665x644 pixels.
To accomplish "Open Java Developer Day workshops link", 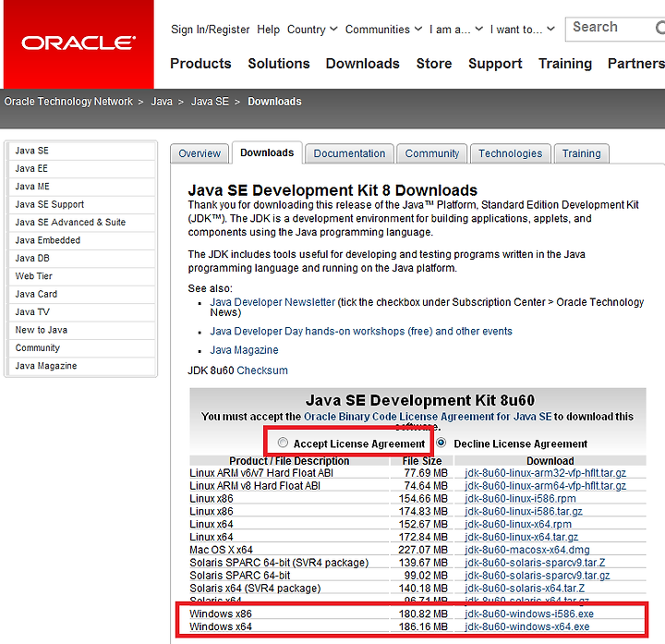I will [361, 332].
